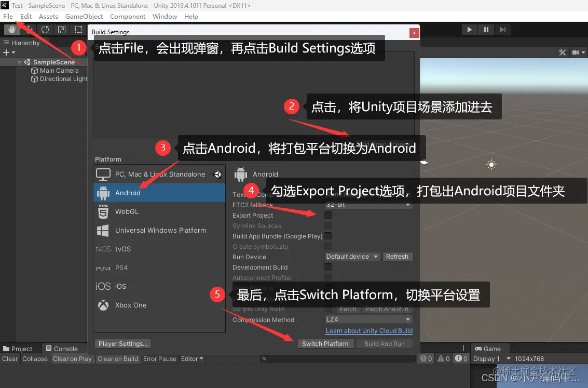Click the PC Standalone monitor icon
This screenshot has width=588, height=388.
(x=103, y=174)
